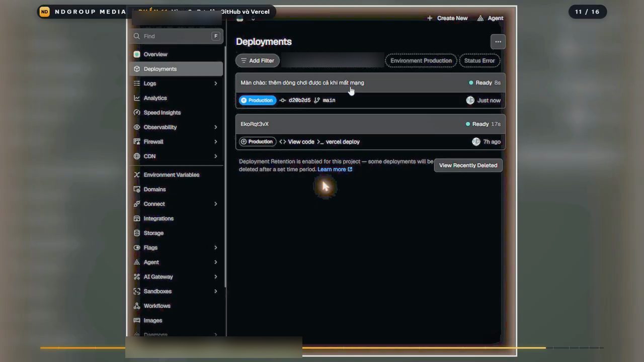This screenshot has height=362, width=644.
Task: Click the View Recently Deleted button
Action: (x=468, y=165)
